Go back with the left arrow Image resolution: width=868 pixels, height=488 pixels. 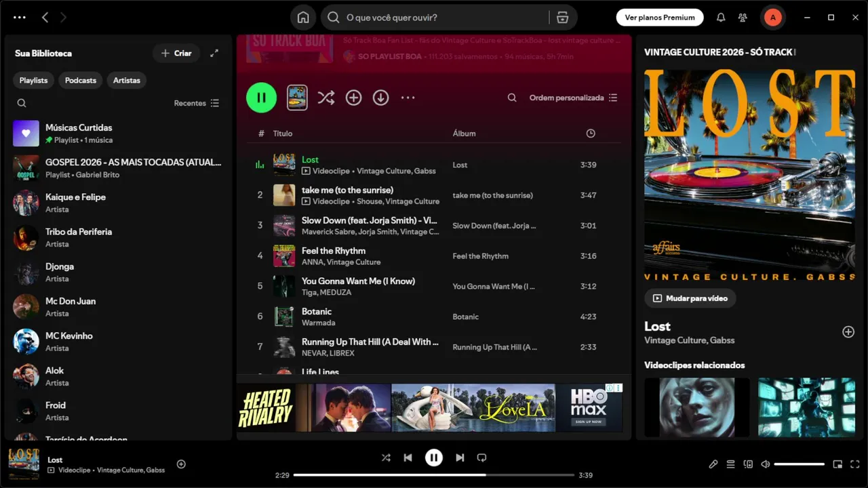click(x=45, y=18)
